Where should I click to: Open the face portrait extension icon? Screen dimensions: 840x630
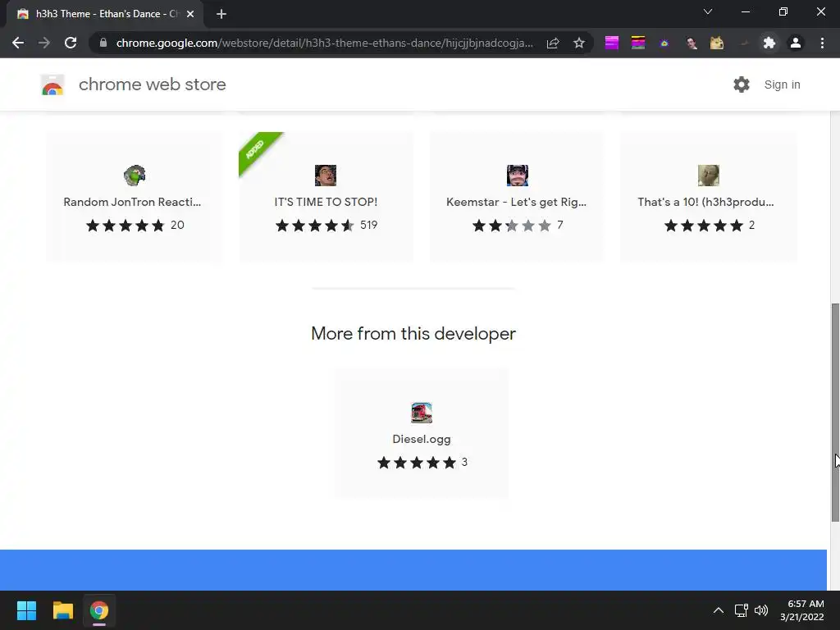(691, 43)
